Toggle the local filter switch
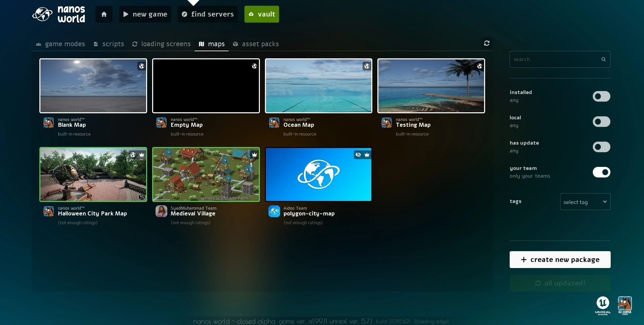This screenshot has height=325, width=644. click(x=601, y=122)
